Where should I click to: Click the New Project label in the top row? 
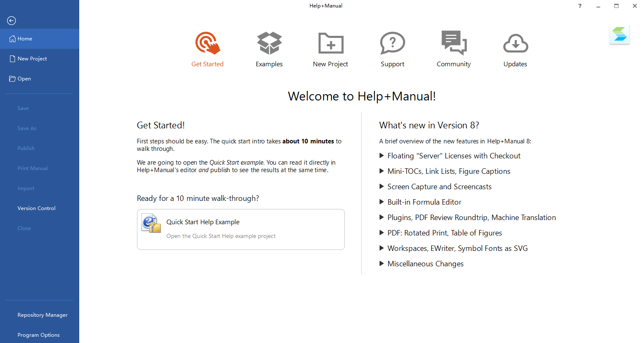330,64
